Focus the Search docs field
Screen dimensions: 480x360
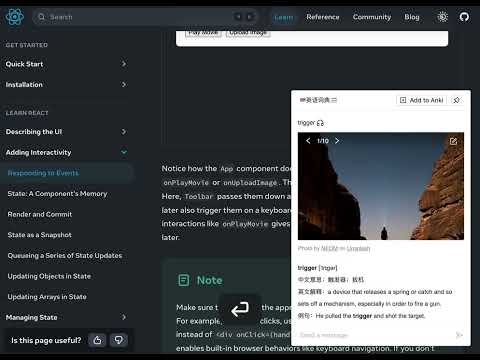145,17
